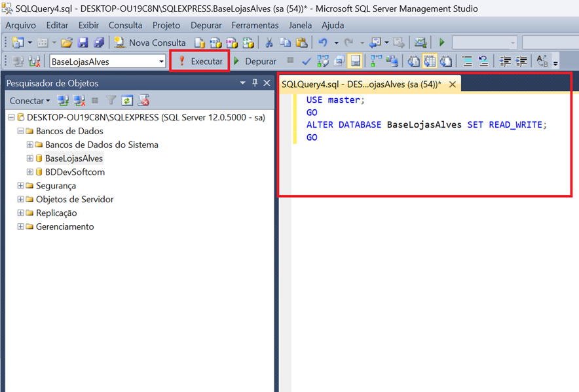The height and width of the screenshot is (392, 579).
Task: Open the Consulta menu
Action: coord(125,25)
